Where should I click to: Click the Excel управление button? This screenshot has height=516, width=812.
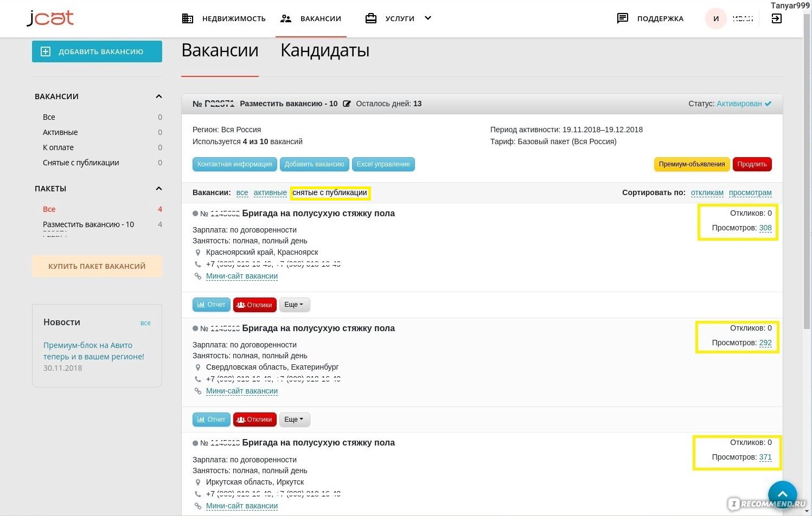pos(383,164)
